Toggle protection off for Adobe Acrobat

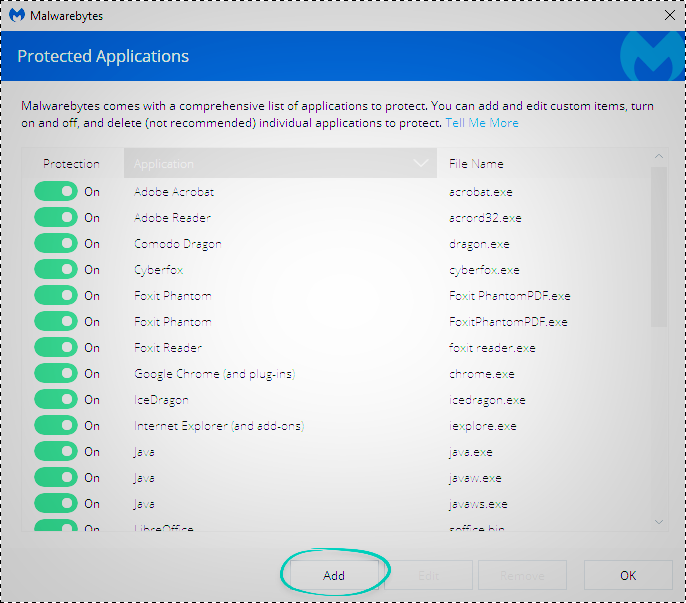[56, 191]
